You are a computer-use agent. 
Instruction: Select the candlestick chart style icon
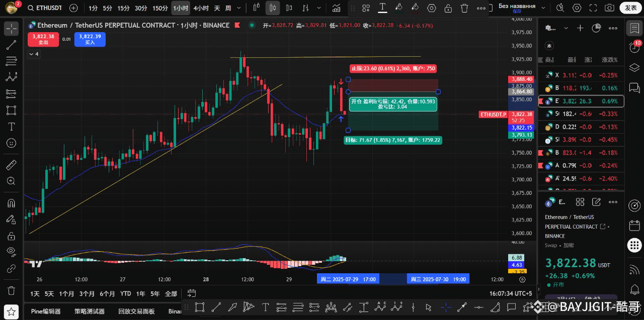[x=273, y=8]
